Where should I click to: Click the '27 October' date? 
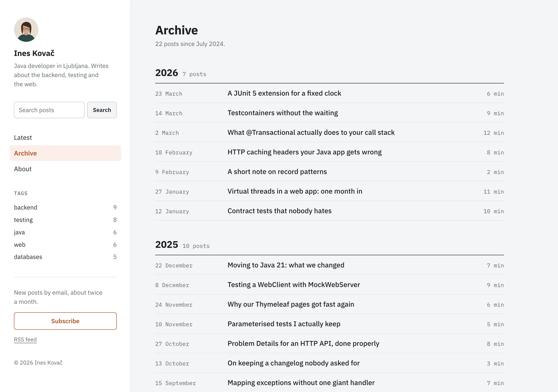coord(172,344)
